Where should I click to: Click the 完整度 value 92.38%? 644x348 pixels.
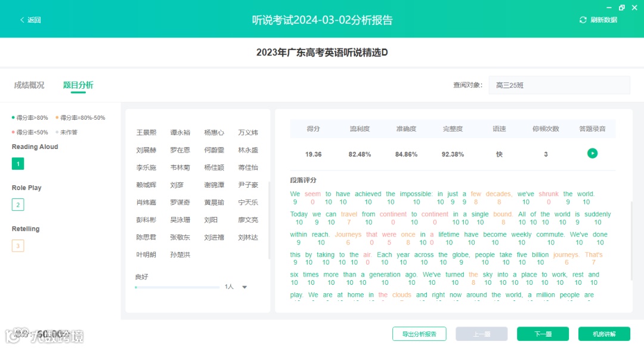pos(453,154)
